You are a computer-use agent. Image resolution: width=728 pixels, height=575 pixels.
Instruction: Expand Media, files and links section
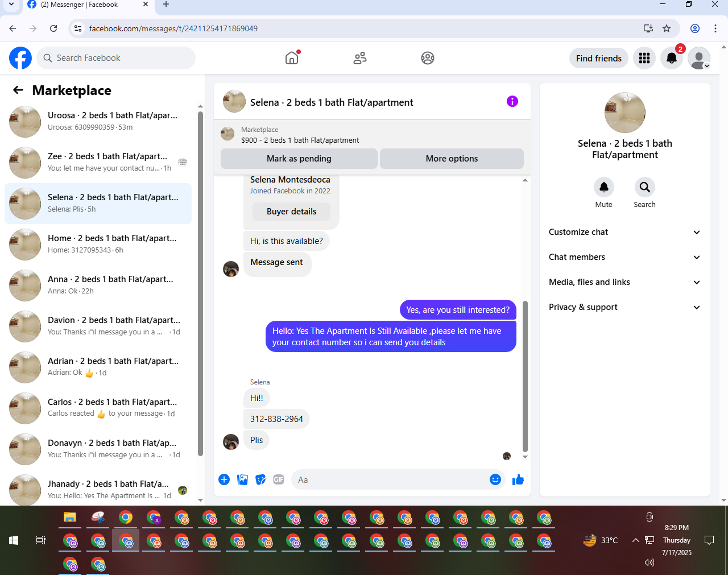coord(624,282)
